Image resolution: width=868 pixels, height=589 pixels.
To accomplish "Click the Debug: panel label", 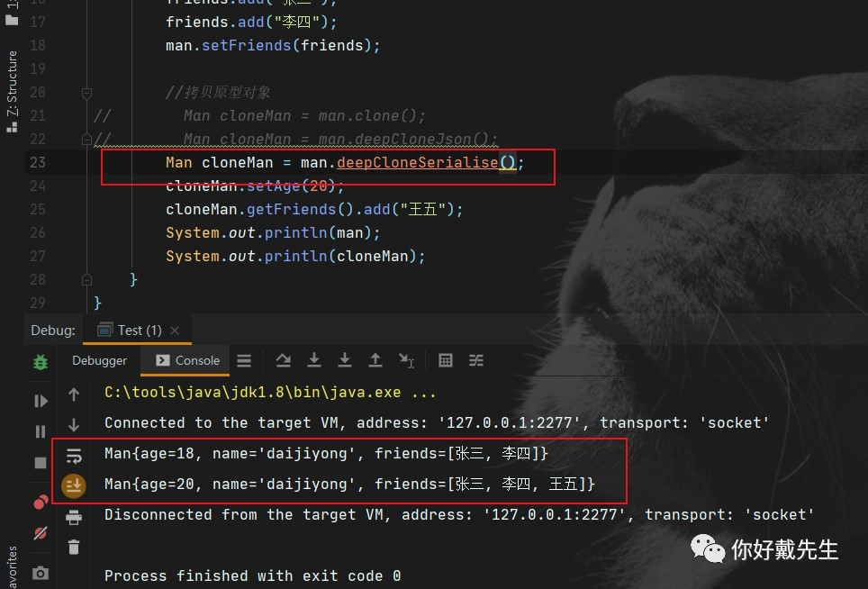I will coord(52,331).
